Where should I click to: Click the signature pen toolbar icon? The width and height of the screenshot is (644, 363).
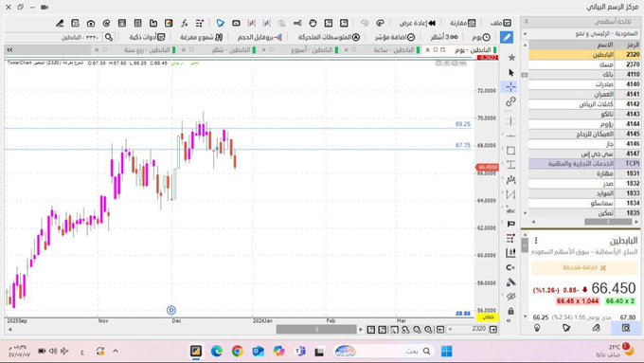tap(60, 23)
